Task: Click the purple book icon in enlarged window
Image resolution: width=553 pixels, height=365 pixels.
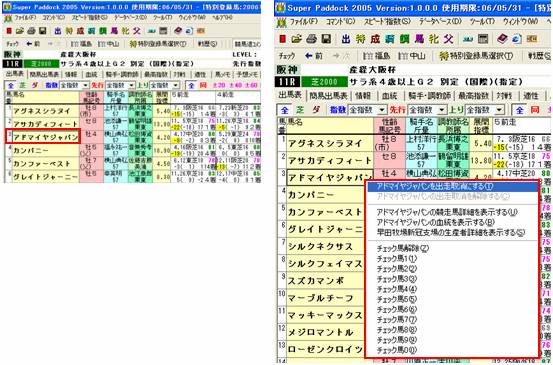Action: point(502,39)
